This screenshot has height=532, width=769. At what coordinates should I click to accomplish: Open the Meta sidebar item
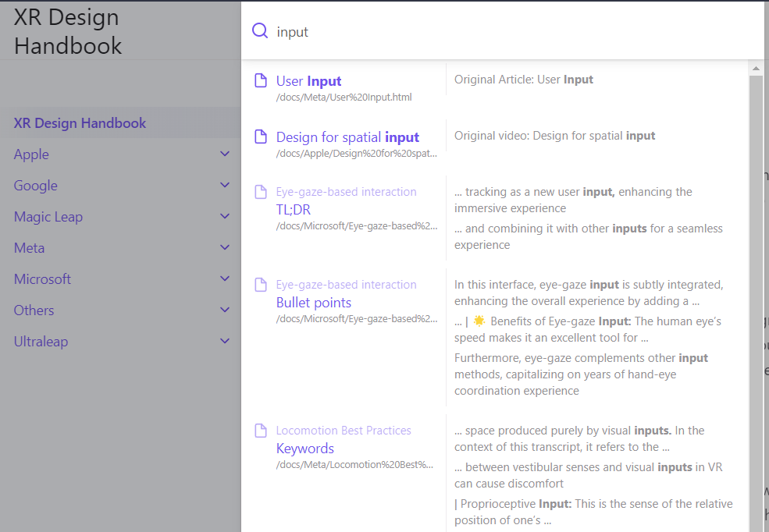pyautogui.click(x=29, y=248)
